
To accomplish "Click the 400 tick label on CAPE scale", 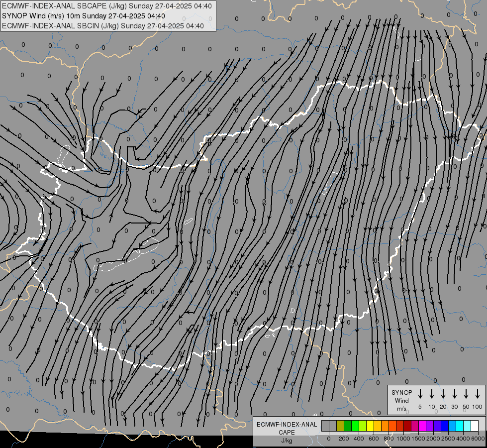I will 359,439.
